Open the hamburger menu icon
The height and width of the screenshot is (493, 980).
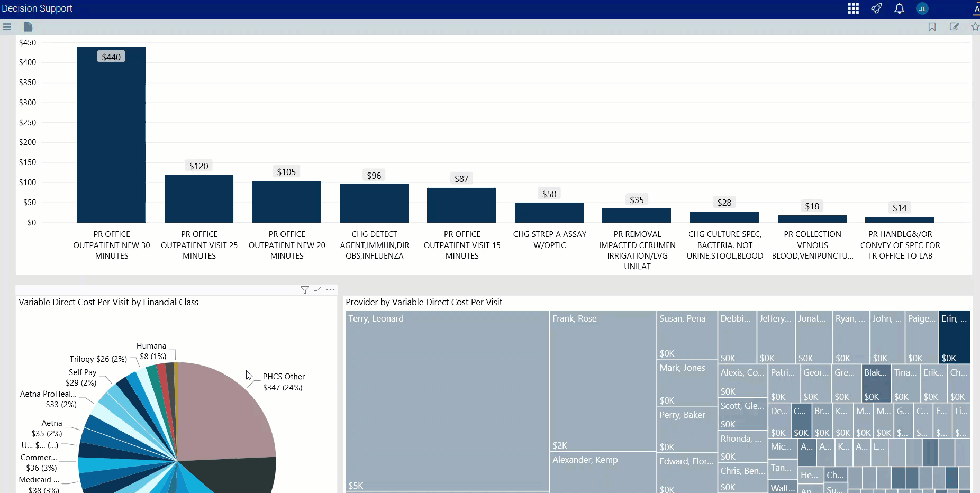[7, 26]
